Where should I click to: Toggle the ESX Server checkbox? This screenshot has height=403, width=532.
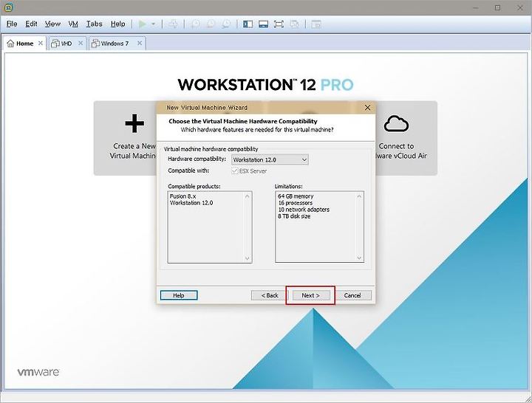click(x=235, y=171)
